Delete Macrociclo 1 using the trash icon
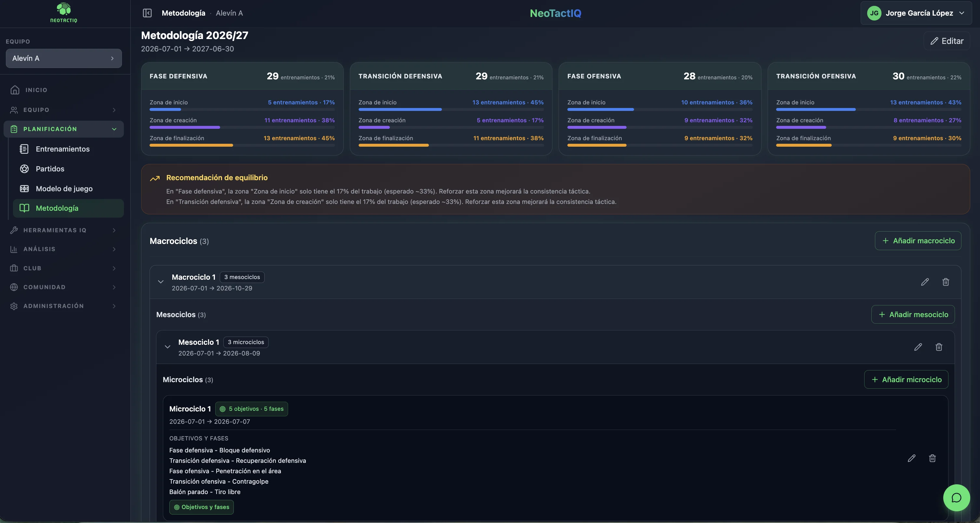 click(946, 282)
